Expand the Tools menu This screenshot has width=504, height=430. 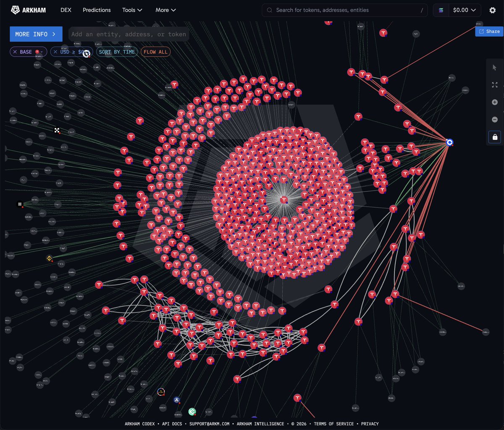click(132, 10)
